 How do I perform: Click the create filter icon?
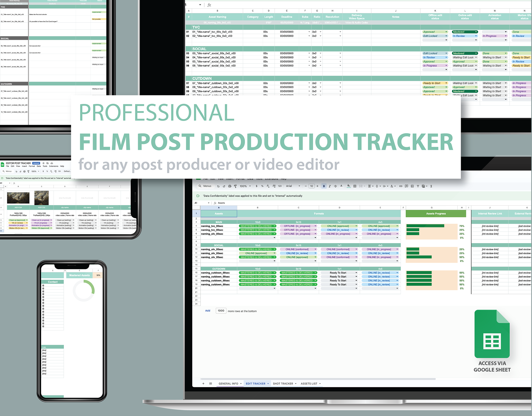tap(418, 186)
